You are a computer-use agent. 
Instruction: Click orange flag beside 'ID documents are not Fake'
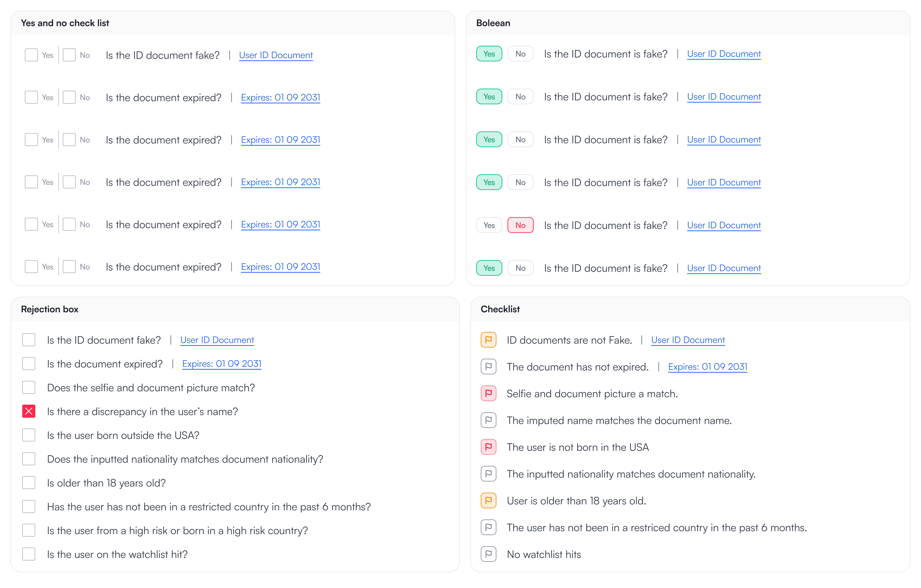(488, 340)
